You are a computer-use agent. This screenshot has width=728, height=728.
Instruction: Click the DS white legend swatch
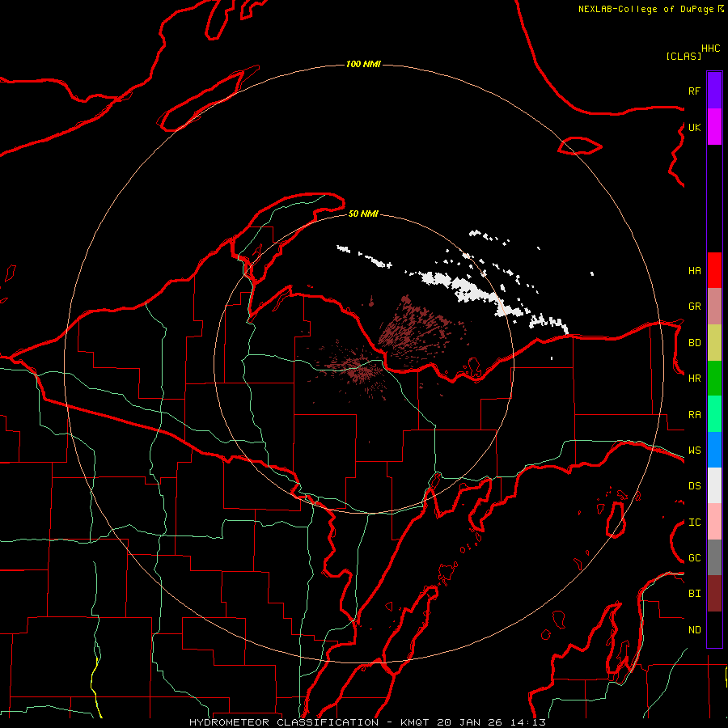[x=714, y=485]
